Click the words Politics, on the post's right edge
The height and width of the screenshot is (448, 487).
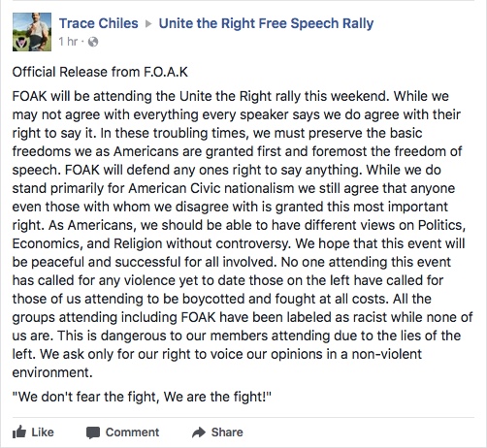point(441,225)
